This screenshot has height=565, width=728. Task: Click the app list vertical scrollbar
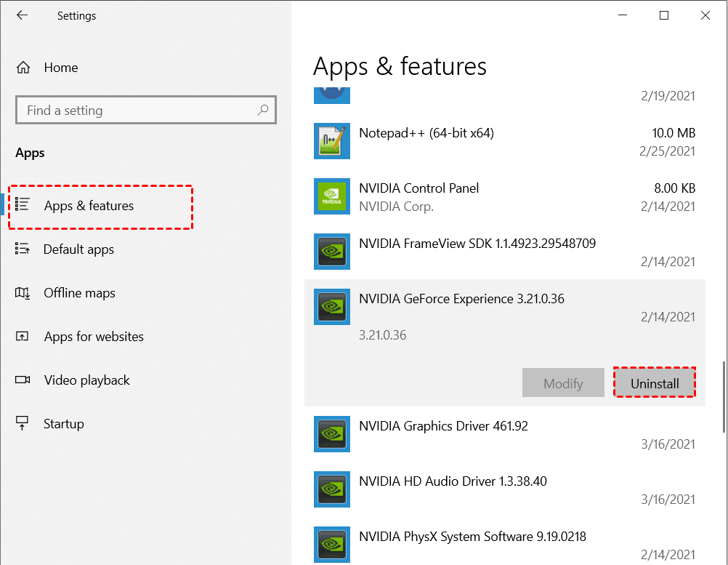pyautogui.click(x=723, y=396)
